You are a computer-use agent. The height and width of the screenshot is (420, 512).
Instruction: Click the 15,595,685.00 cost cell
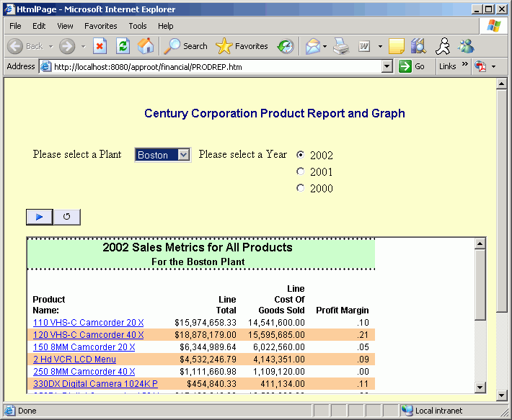[x=276, y=335]
